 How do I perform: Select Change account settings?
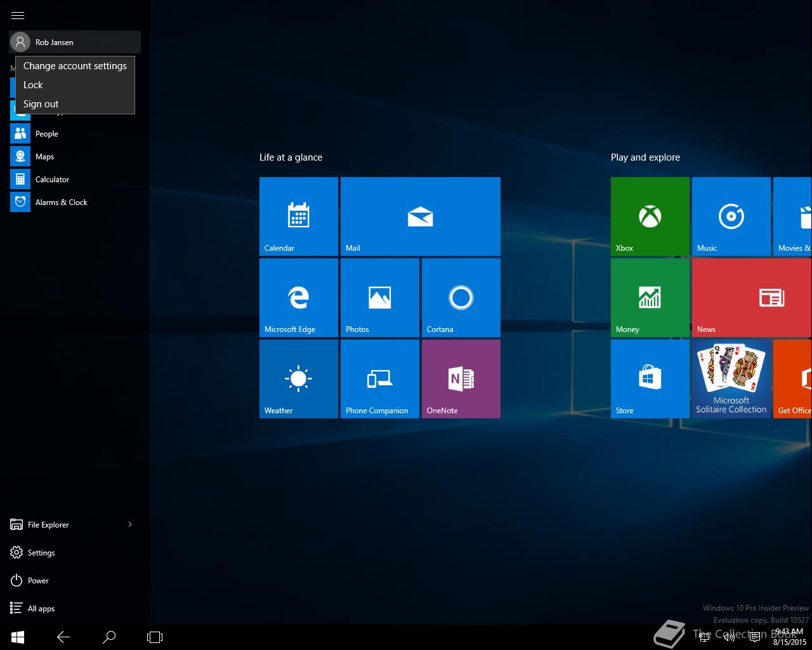(75, 66)
